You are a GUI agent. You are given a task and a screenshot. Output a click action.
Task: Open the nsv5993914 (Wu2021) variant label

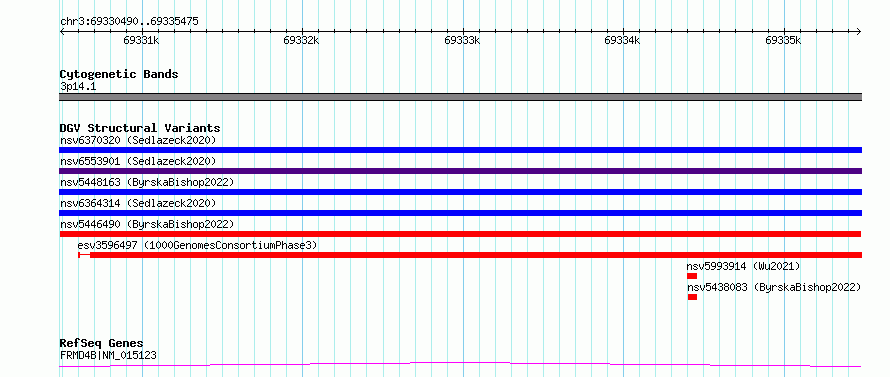coord(743,266)
